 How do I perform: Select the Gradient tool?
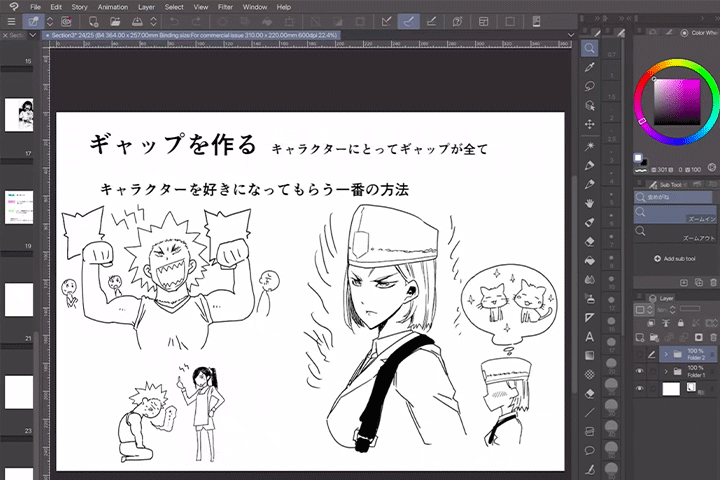(590, 356)
